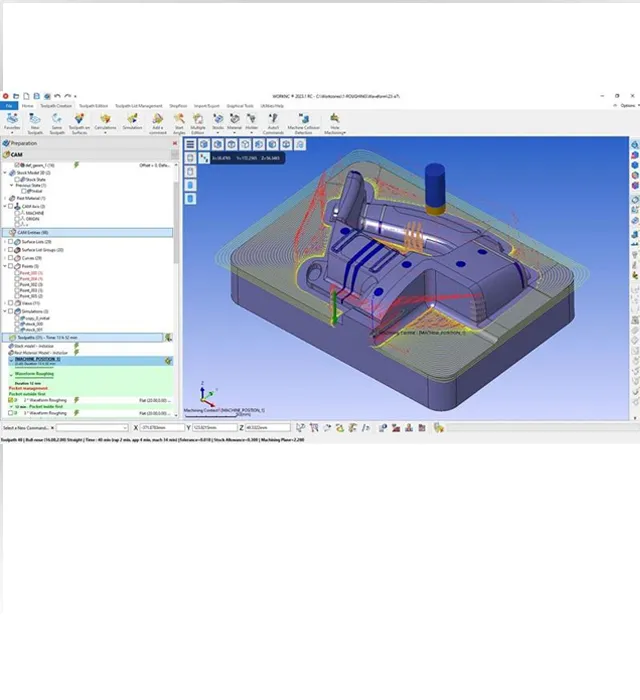Screen dimensions: 640x700
Task: Toggle the Views checkbox
Action: (11, 303)
